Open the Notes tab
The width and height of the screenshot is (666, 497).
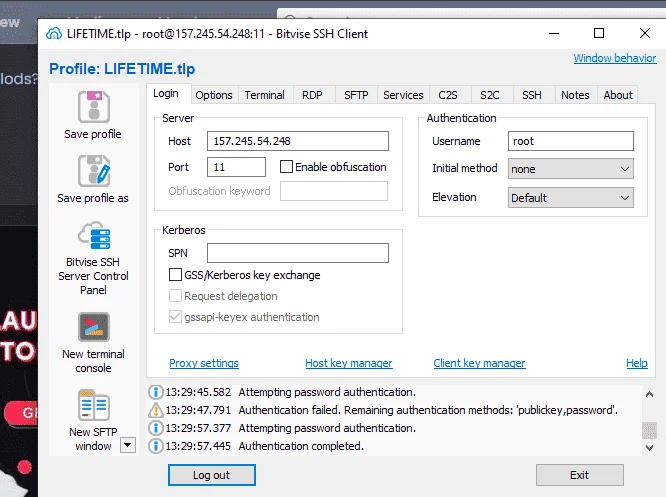click(575, 95)
